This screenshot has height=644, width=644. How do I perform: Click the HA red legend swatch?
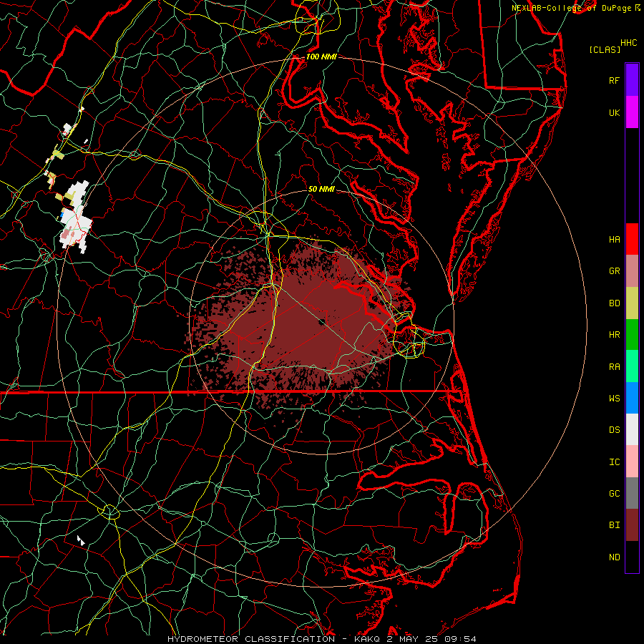coord(632,239)
